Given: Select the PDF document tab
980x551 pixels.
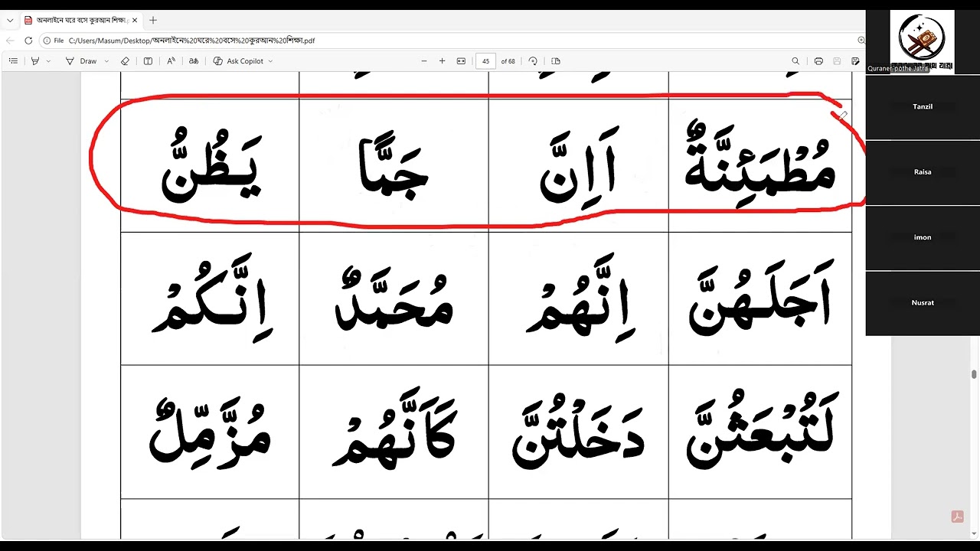Looking at the screenshot, I should pyautogui.click(x=80, y=20).
